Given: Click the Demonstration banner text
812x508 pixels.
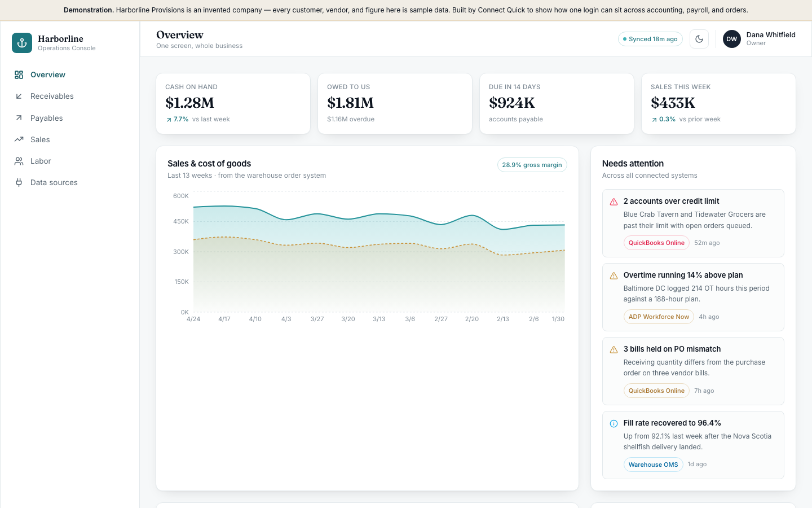Looking at the screenshot, I should point(406,10).
